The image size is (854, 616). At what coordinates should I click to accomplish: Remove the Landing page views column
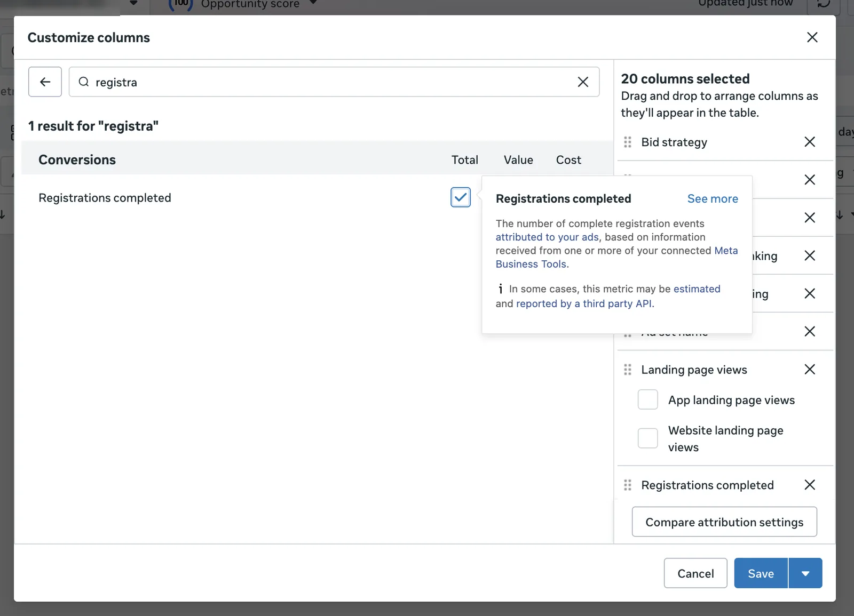coord(810,370)
